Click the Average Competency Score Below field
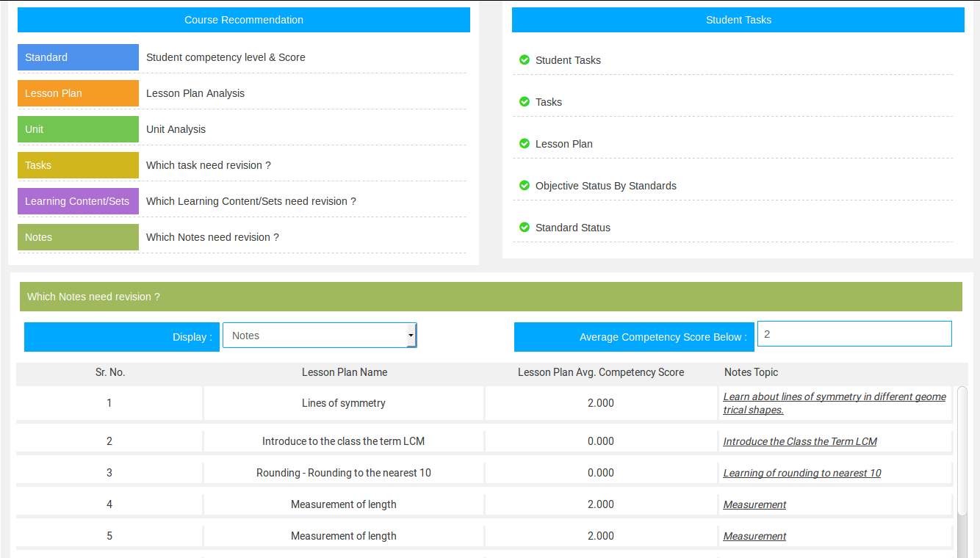 [854, 334]
